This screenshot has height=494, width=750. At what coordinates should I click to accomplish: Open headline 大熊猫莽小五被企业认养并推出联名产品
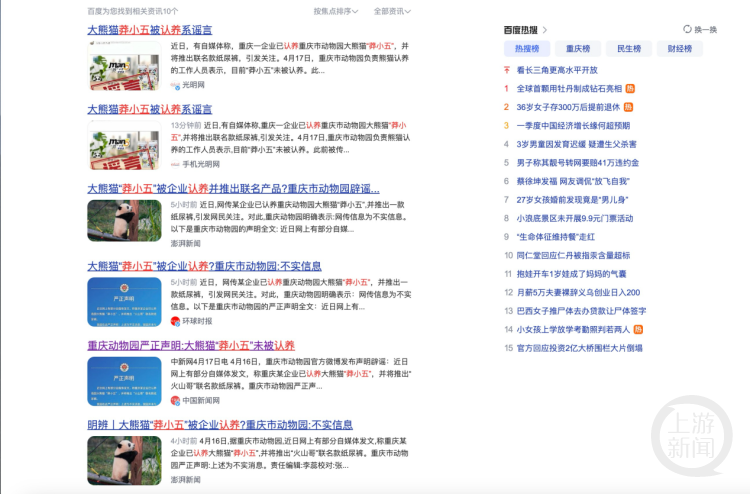tap(233, 189)
